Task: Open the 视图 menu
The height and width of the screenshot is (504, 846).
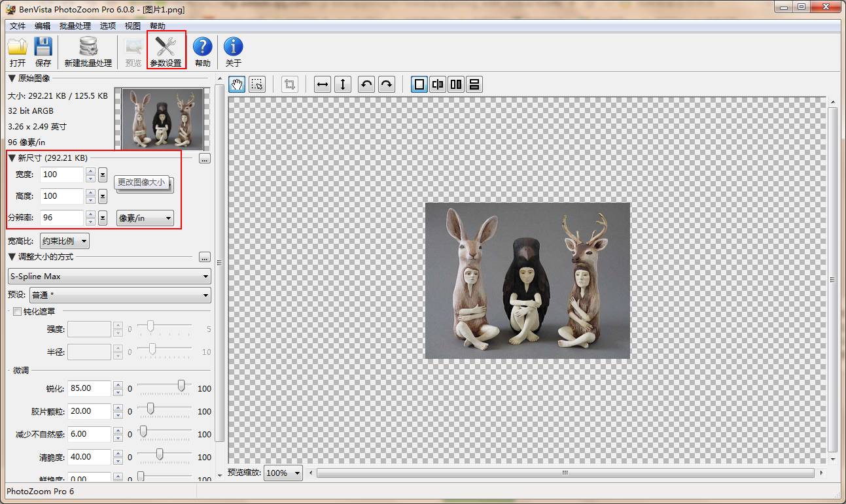Action: [133, 26]
